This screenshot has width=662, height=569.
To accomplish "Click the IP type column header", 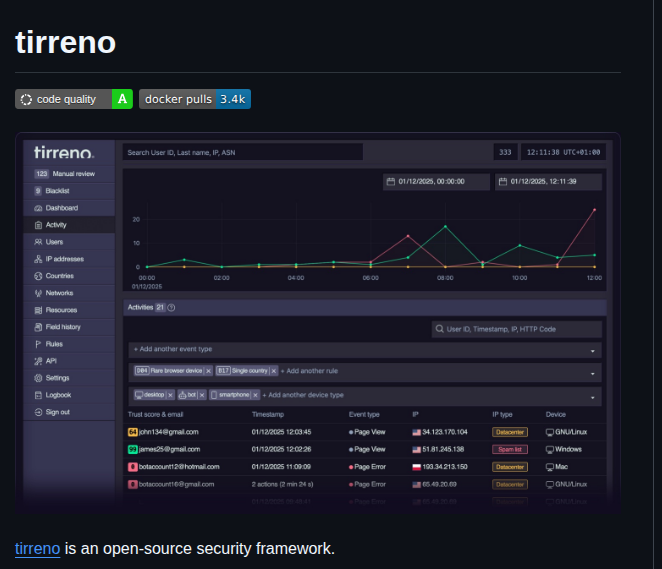I will 502,415.
